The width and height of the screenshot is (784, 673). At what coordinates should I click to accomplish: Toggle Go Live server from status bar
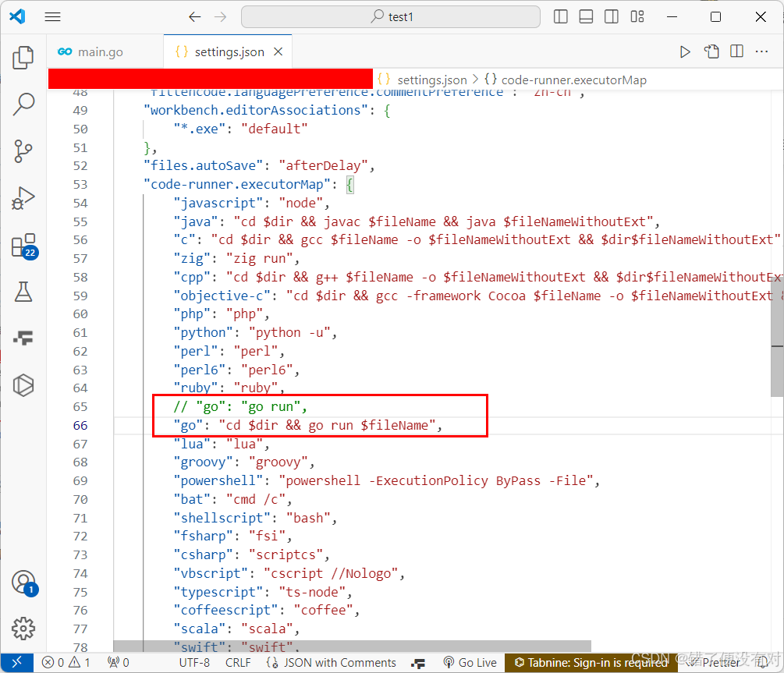tap(470, 661)
